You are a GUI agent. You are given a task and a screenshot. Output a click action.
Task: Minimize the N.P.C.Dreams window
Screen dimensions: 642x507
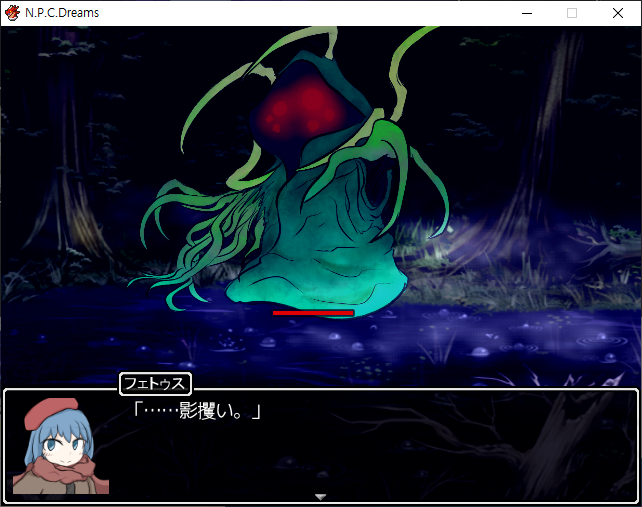tap(527, 13)
